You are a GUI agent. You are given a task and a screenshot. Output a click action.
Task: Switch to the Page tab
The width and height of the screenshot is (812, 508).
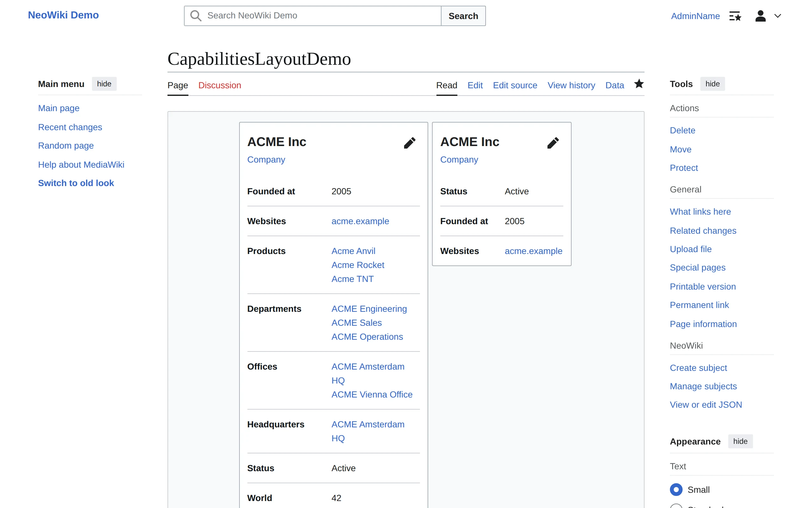point(178,85)
